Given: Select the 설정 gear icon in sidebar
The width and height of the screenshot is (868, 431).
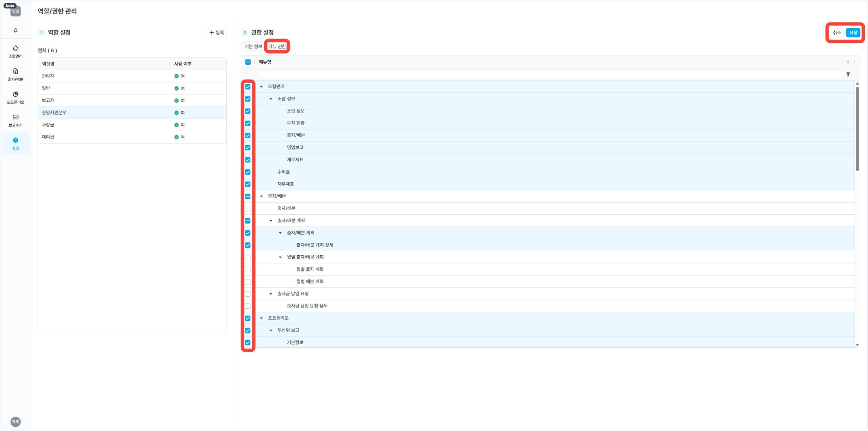Looking at the screenshot, I should (16, 143).
